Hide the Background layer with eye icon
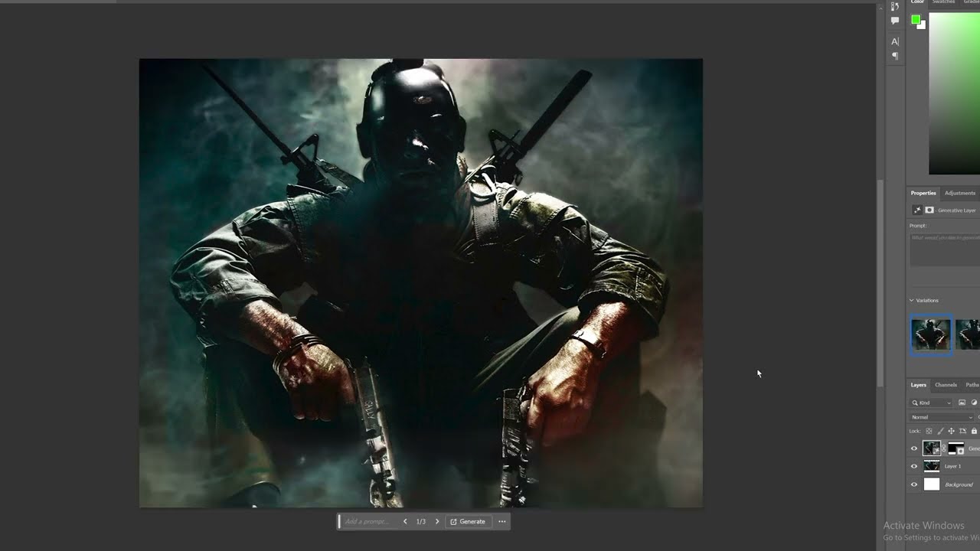The width and height of the screenshot is (980, 551). (914, 484)
